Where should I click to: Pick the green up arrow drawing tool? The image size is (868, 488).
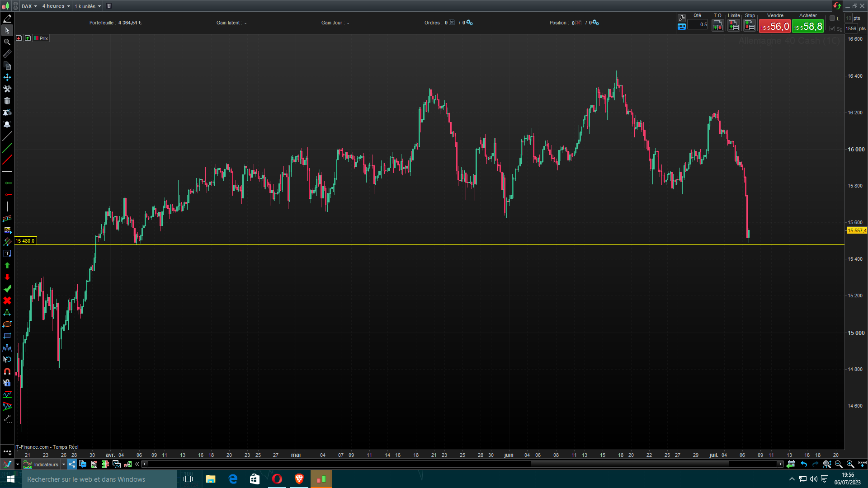[x=7, y=265]
